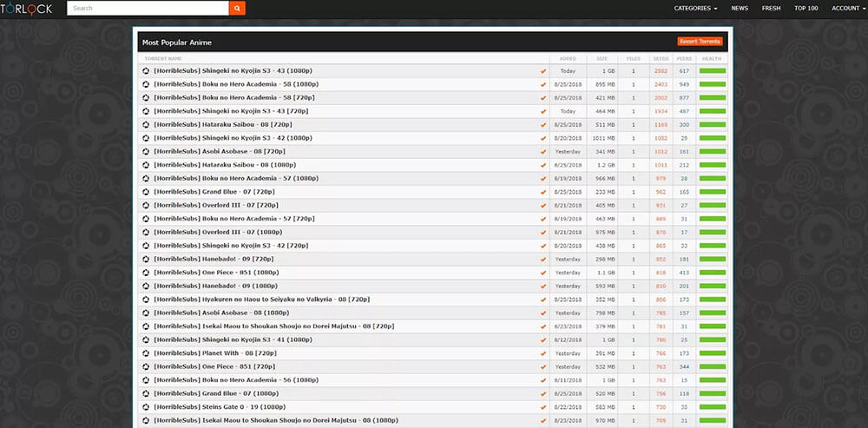Click the Recent Torrents button
Image resolution: width=868 pixels, height=428 pixels.
tap(700, 42)
